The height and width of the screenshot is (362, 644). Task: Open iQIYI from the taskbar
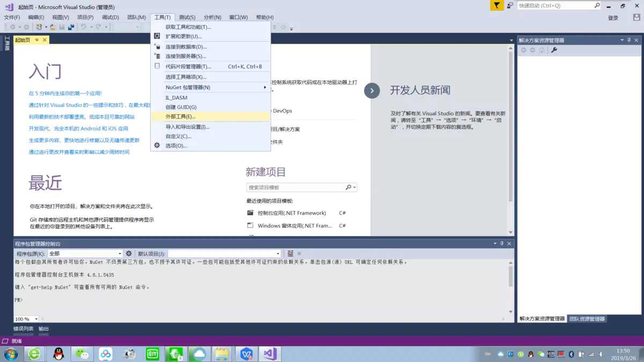[152, 354]
